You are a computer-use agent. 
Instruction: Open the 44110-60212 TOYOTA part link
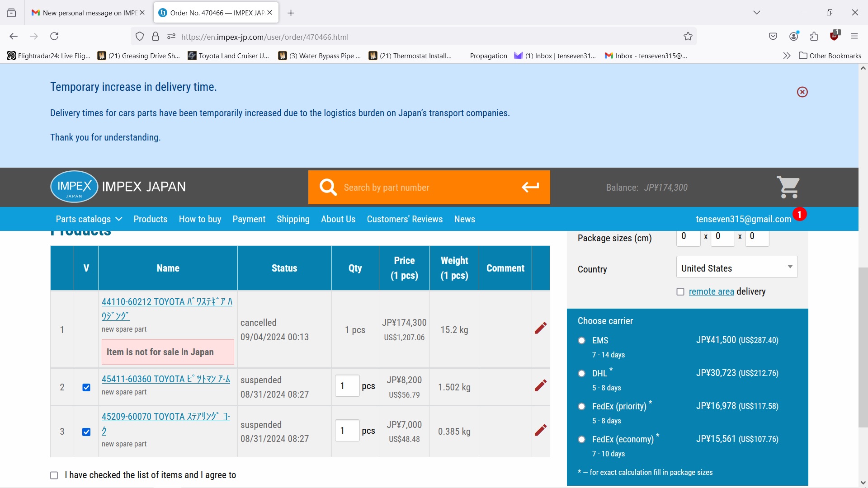coord(167,309)
